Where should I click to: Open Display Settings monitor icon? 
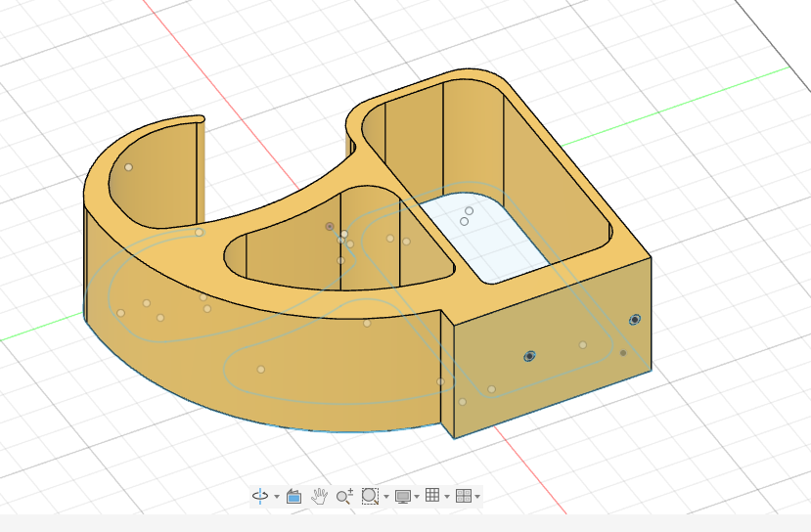point(402,496)
